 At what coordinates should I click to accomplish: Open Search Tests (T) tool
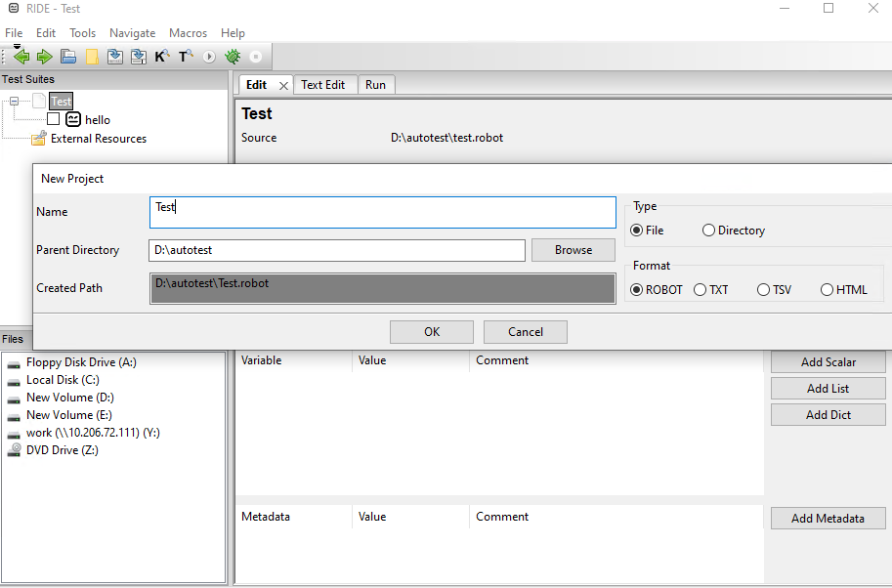click(x=186, y=57)
